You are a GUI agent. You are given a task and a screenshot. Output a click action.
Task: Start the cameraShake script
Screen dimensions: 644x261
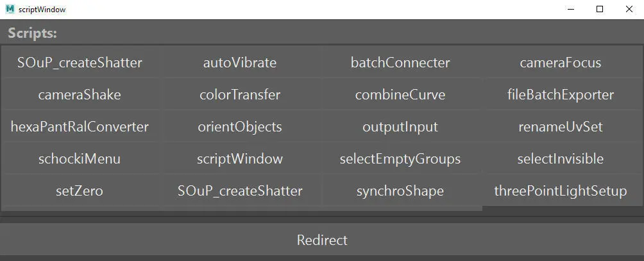click(80, 95)
